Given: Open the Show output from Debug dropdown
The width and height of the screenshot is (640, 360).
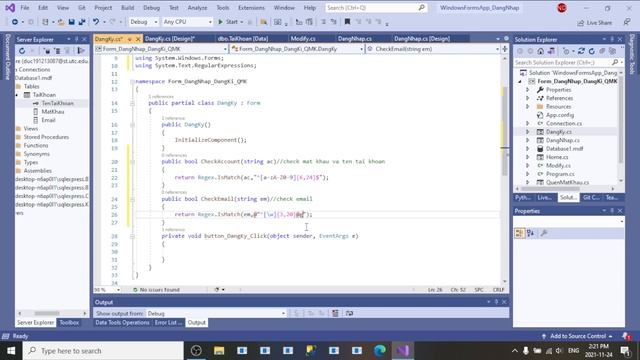Looking at the screenshot, I should [x=217, y=313].
